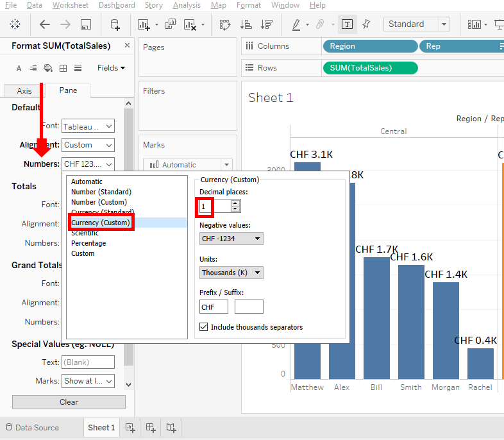Image resolution: width=504 pixels, height=440 pixels.
Task: Open the Negative values dropdown
Action: point(231,239)
